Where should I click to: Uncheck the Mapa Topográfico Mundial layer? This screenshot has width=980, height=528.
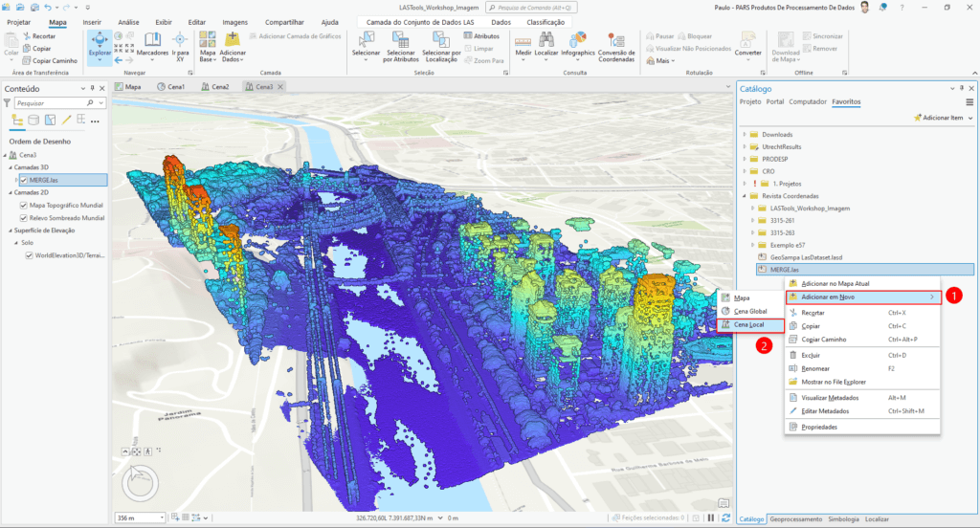tap(24, 205)
